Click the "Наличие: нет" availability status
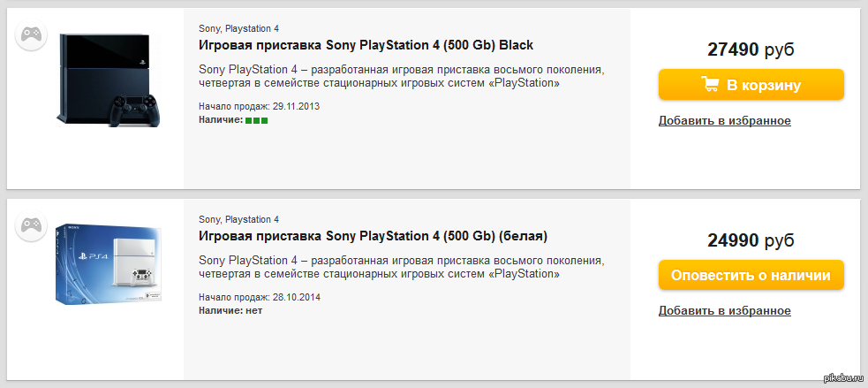Viewport: 868px width, 388px height. click(230, 310)
